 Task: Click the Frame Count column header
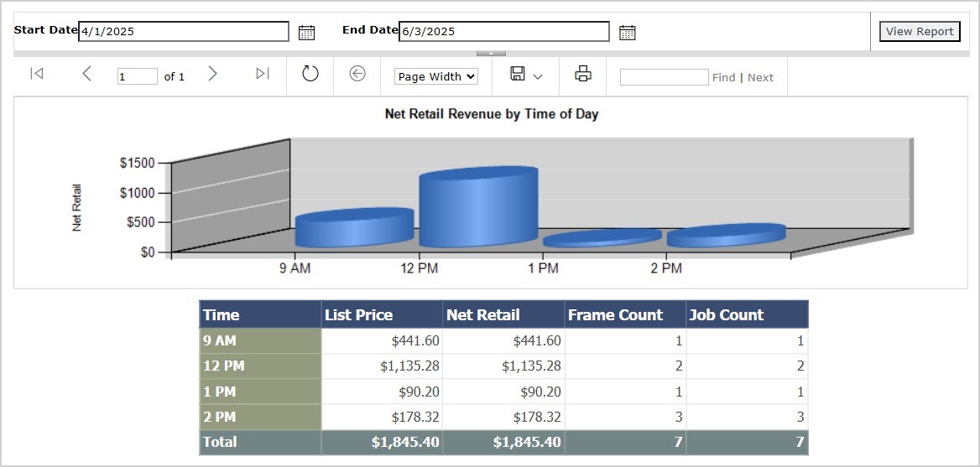point(625,314)
